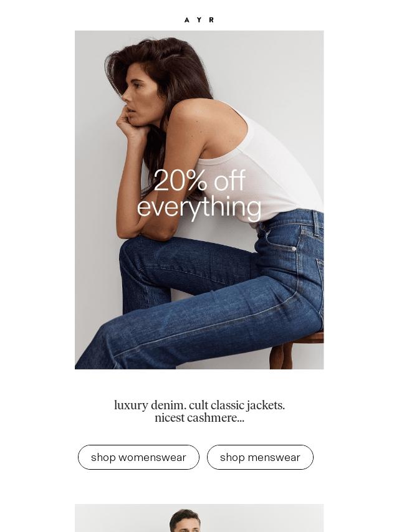399x532 pixels.
Task: Click the word 'menswear' inside the pill button
Action: tap(274, 457)
